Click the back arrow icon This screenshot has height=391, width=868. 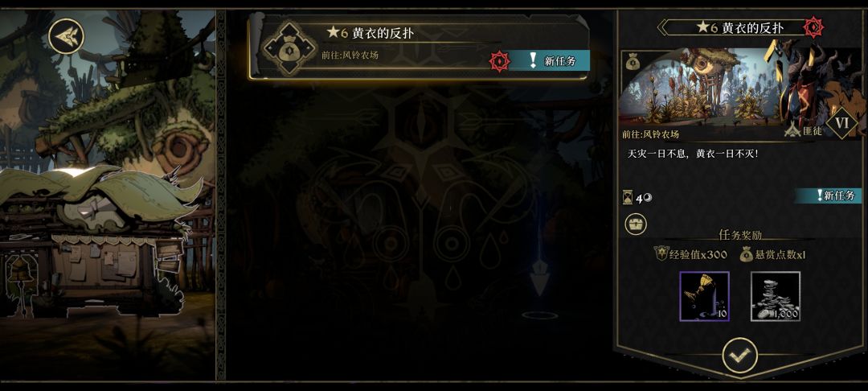[x=66, y=36]
